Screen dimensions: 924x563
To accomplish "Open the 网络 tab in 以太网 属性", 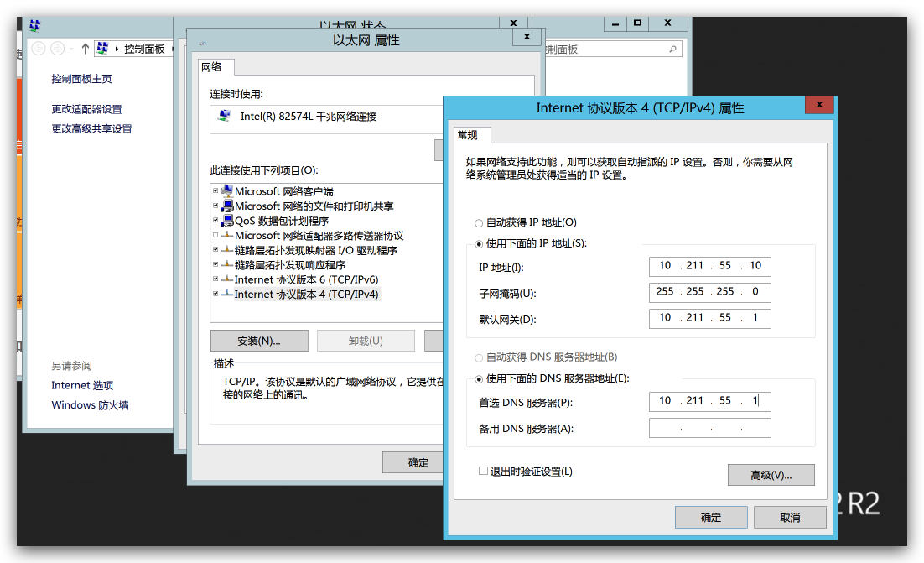I will tap(212, 67).
